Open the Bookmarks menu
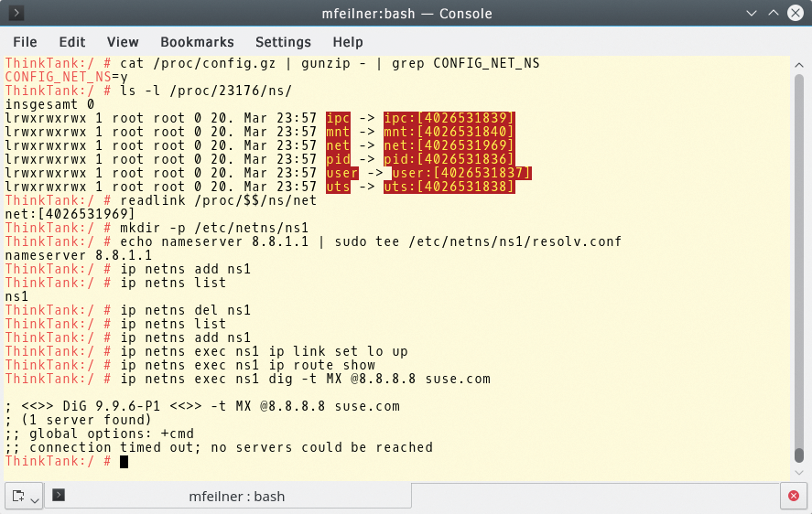This screenshot has height=514, width=812. [198, 42]
